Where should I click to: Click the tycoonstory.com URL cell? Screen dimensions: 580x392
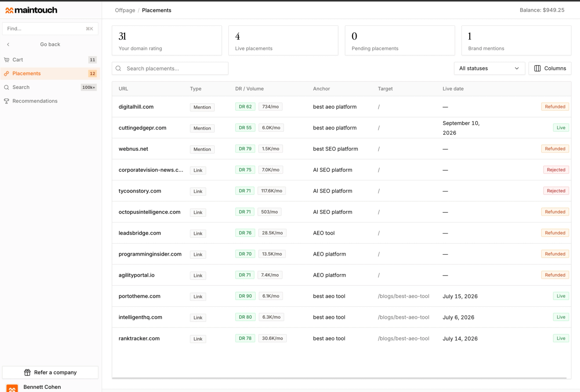click(x=140, y=191)
